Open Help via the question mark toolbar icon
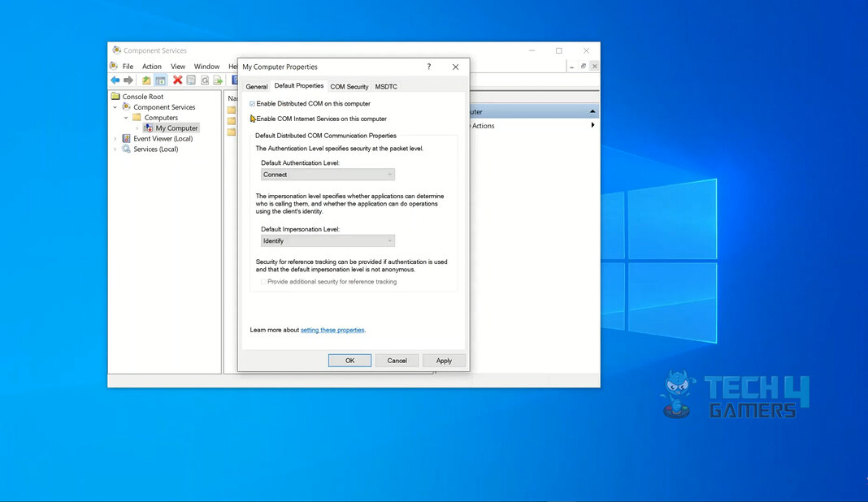The width and height of the screenshot is (868, 502). [x=234, y=80]
